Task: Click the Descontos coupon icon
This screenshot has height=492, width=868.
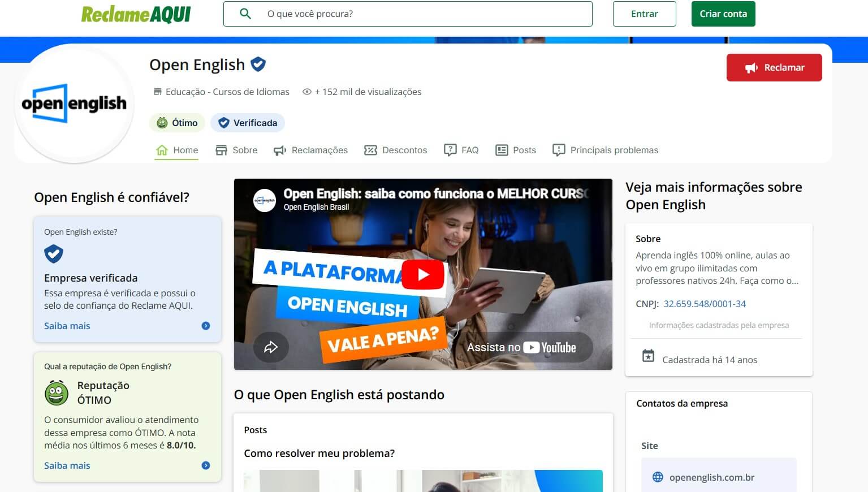Action: click(x=370, y=150)
